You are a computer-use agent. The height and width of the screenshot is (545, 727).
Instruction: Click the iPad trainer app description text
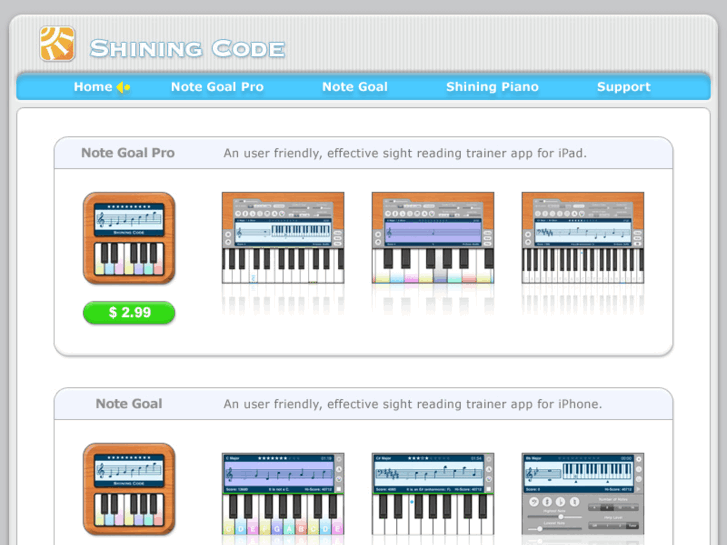405,153
